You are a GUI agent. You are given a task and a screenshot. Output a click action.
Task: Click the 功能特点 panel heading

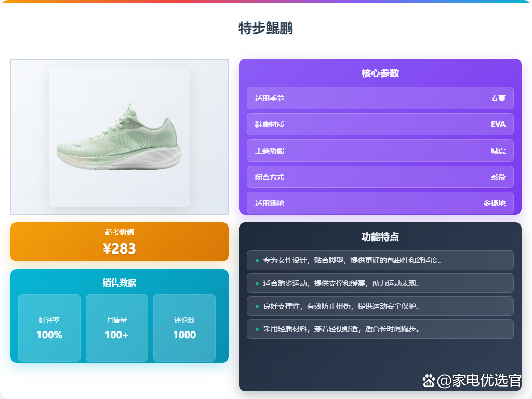coord(380,237)
